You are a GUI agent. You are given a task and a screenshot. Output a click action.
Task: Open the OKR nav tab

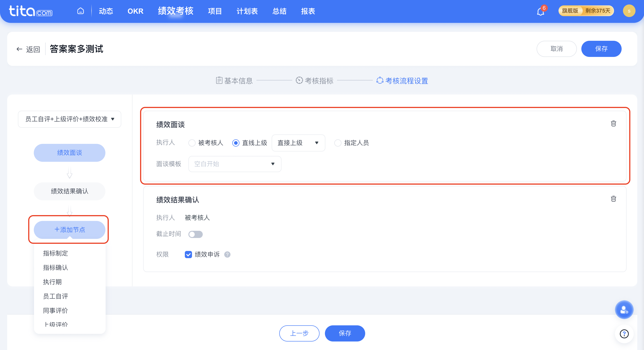(x=136, y=11)
